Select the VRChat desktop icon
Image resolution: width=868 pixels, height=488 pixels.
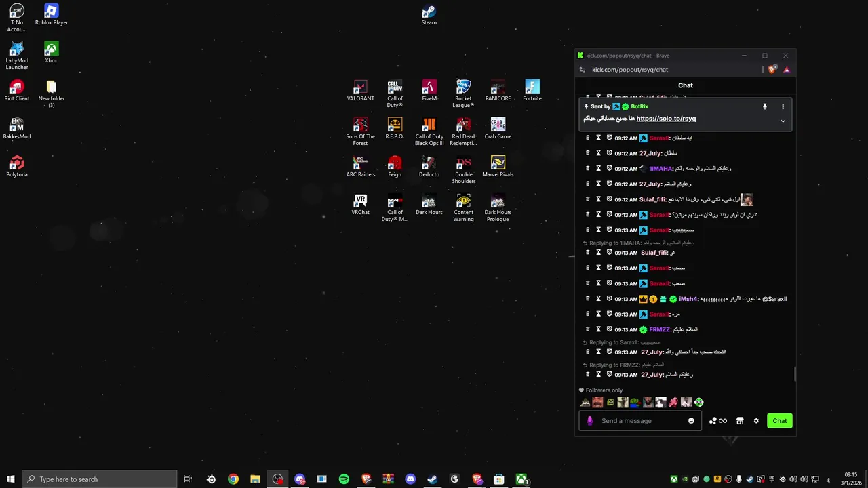coord(360,205)
